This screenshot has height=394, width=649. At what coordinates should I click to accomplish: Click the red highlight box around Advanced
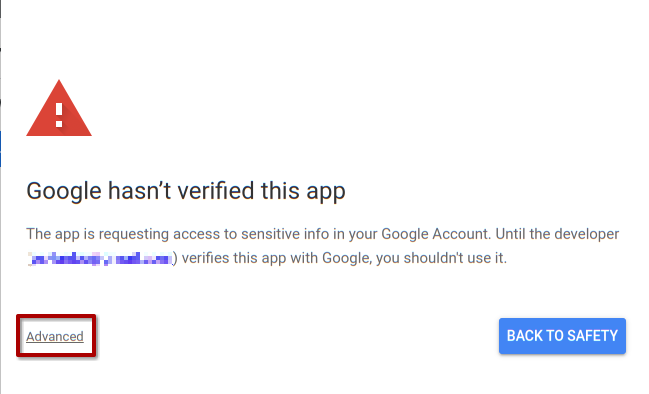pos(56,335)
